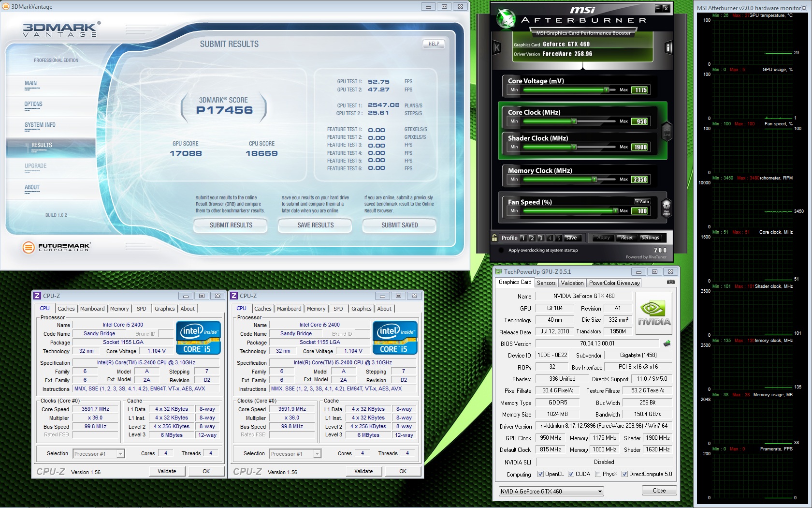812x508 pixels.
Task: Check the PhysX checkbox in GPU-Z
Action: tap(598, 474)
